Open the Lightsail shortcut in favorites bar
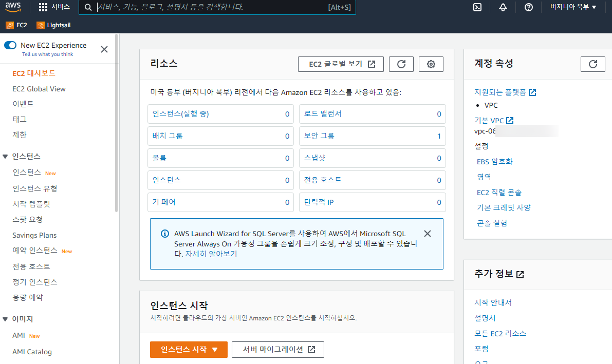 pos(54,25)
